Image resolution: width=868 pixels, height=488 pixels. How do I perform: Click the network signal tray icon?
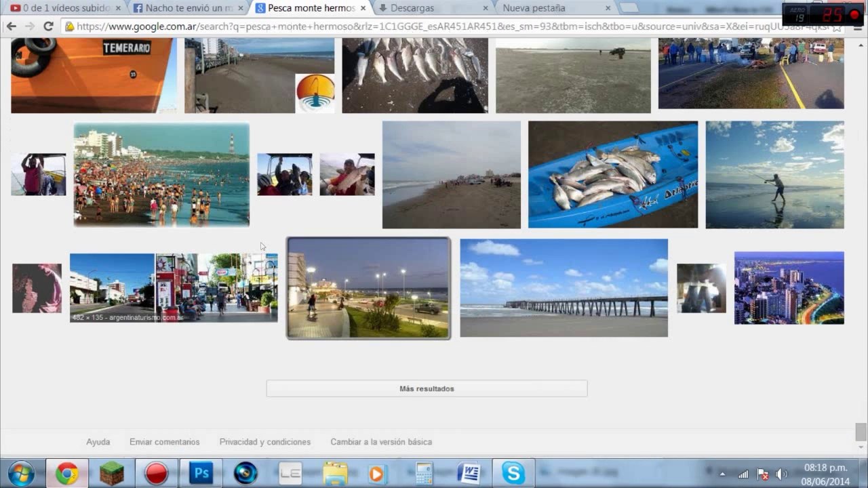tap(743, 474)
